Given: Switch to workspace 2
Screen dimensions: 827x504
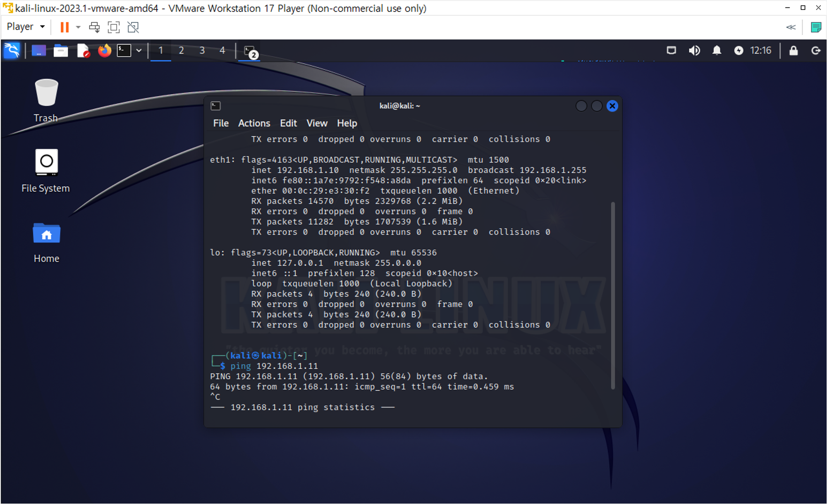Looking at the screenshot, I should 181,50.
